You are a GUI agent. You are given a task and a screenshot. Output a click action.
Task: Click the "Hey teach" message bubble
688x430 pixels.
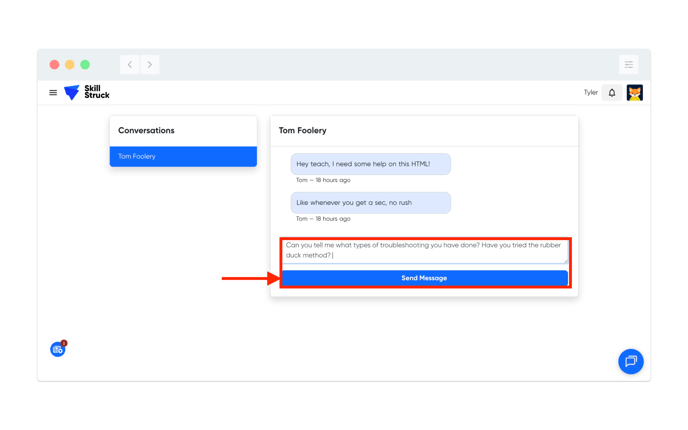click(x=370, y=164)
